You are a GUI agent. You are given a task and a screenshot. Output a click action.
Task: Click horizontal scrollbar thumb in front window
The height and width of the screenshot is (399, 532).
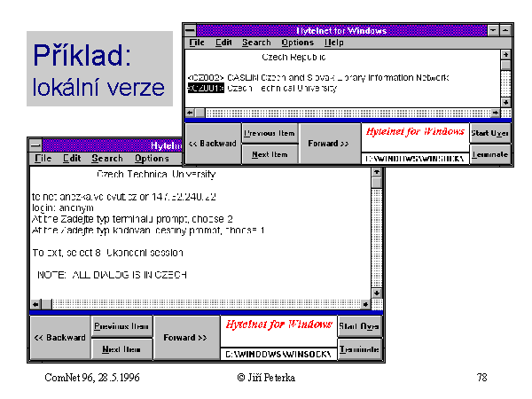[200, 113]
